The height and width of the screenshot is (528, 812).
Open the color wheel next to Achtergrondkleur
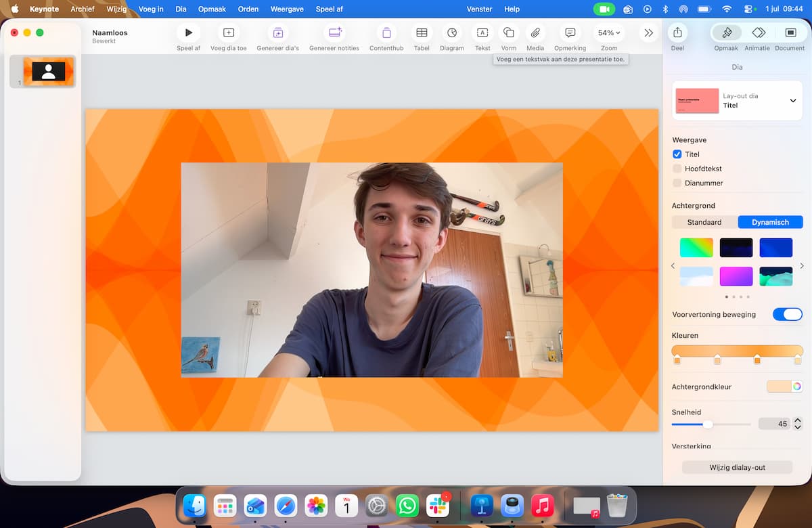coord(797,387)
